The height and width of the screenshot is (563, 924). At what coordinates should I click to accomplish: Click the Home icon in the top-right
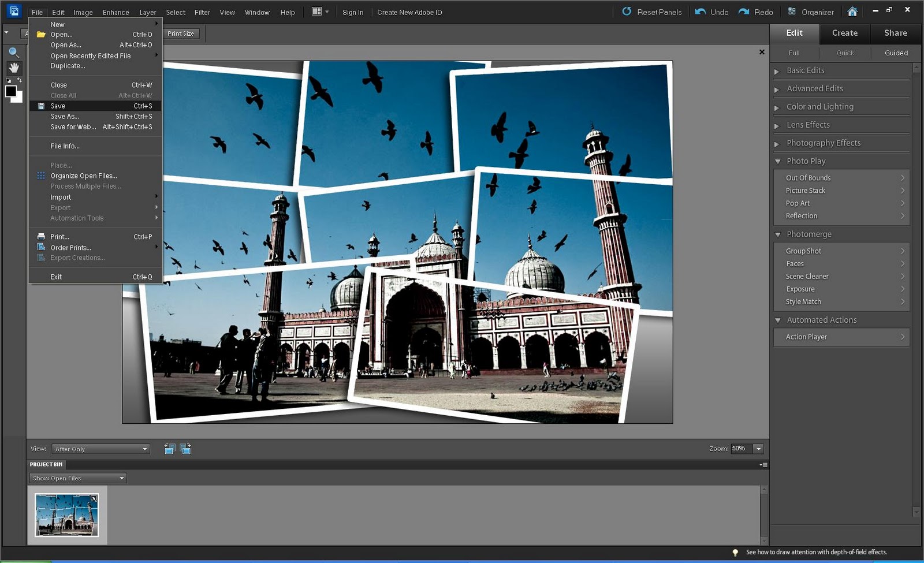pos(852,11)
